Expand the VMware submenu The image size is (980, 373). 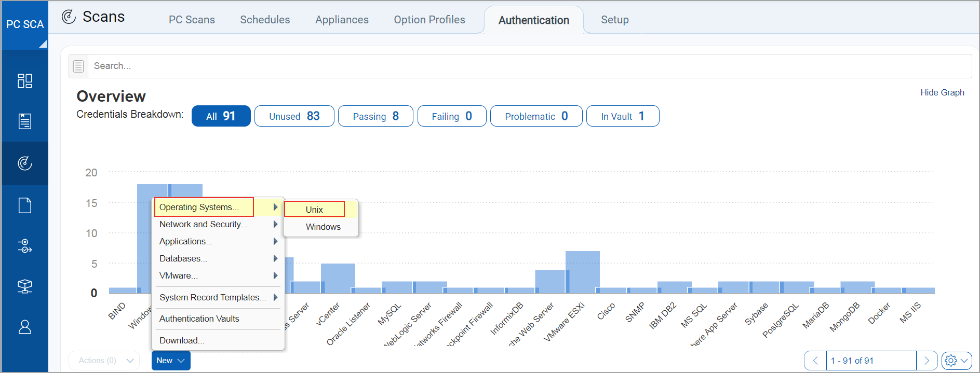(218, 275)
